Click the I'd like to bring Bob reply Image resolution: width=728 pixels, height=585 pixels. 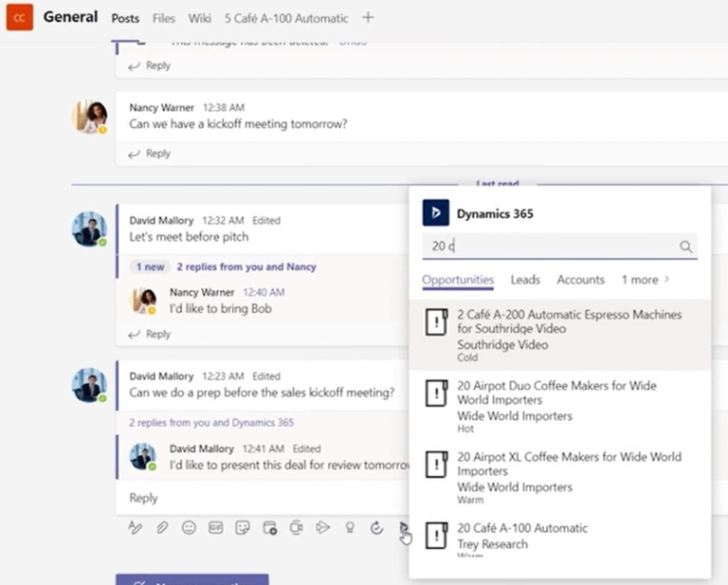[x=221, y=309]
